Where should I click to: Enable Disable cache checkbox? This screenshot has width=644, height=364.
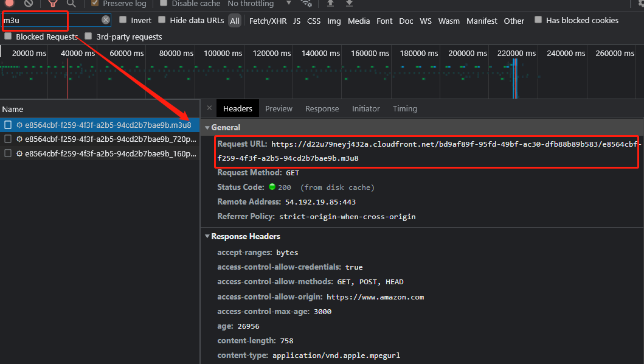pyautogui.click(x=164, y=3)
